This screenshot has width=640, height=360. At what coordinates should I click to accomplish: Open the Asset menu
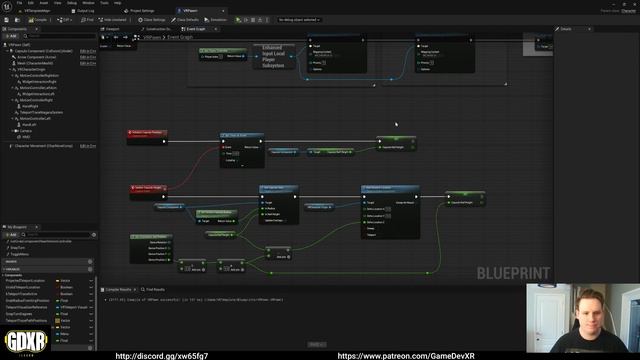pos(44,3)
